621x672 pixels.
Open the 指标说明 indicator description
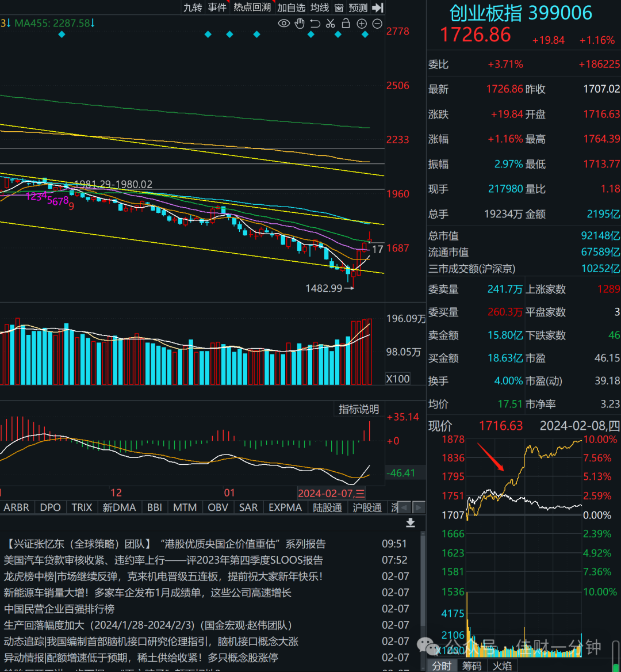click(358, 409)
